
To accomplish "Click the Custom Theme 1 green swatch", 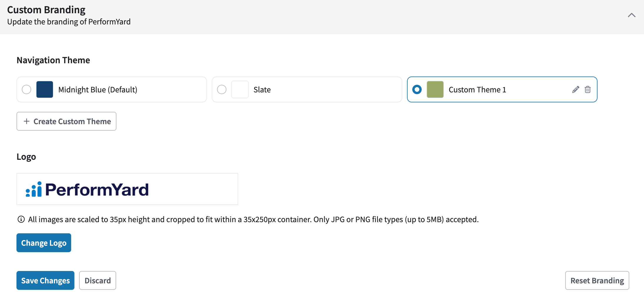I will 435,89.
